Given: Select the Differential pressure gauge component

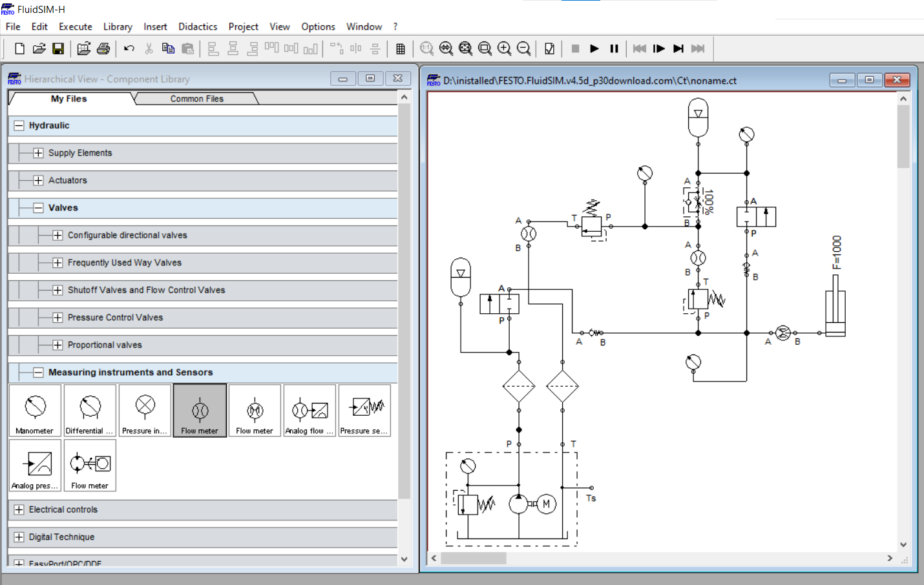Looking at the screenshot, I should pos(90,411).
